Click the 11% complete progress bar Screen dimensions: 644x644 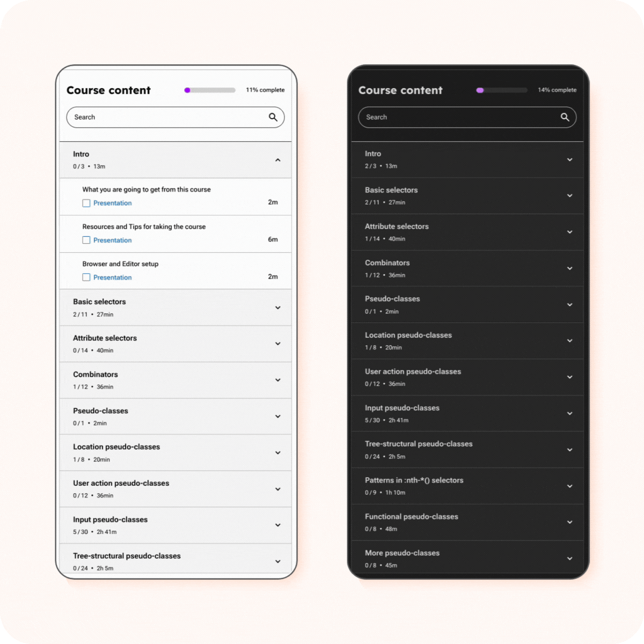click(210, 90)
